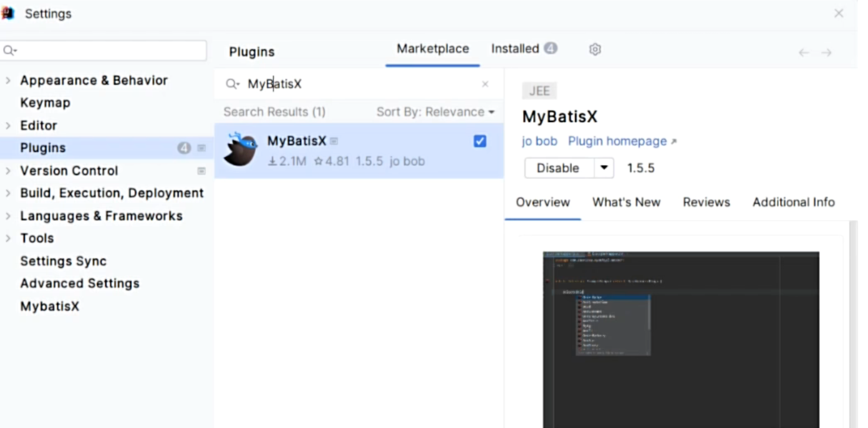The height and width of the screenshot is (428, 868).
Task: Select Advanced Settings in the tree
Action: click(x=80, y=283)
